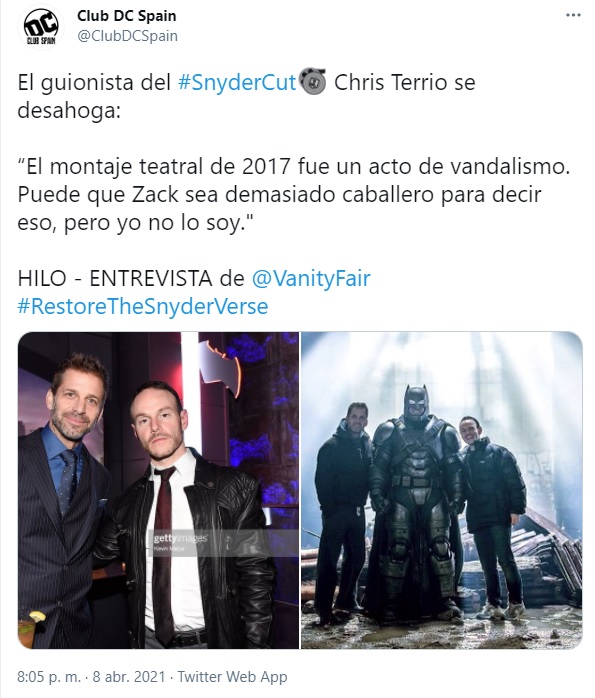Screen dimensions: 595x698
Task: Open the 8:05 p. m. timestamp link
Action: click(49, 677)
